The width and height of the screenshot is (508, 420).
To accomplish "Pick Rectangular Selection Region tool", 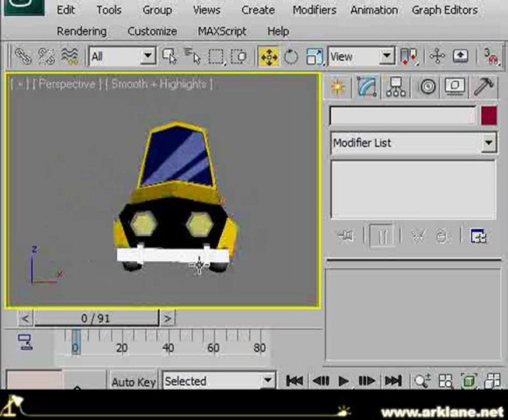I will [x=216, y=57].
